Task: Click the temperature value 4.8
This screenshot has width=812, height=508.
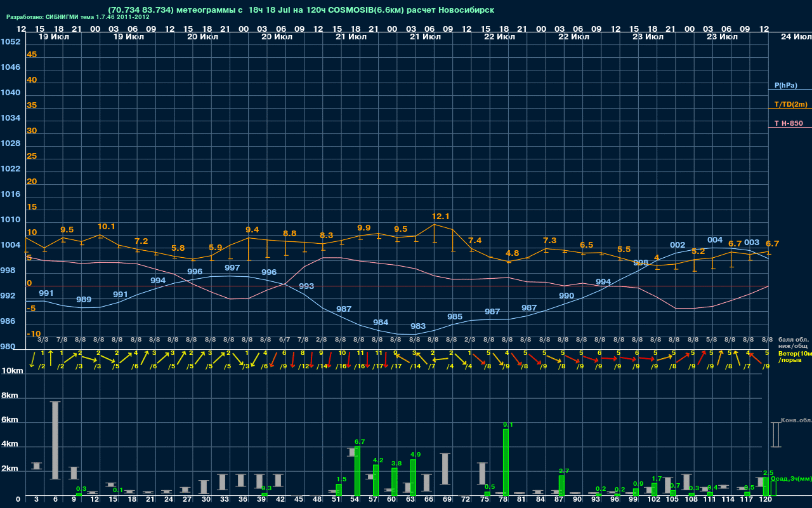Action: click(x=513, y=253)
